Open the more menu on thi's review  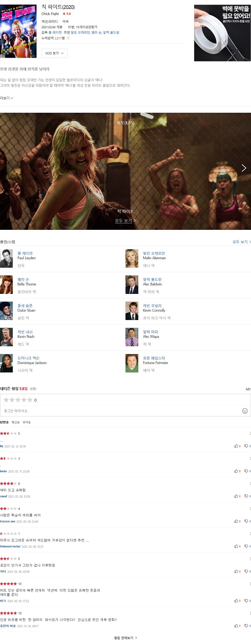(x=250, y=434)
